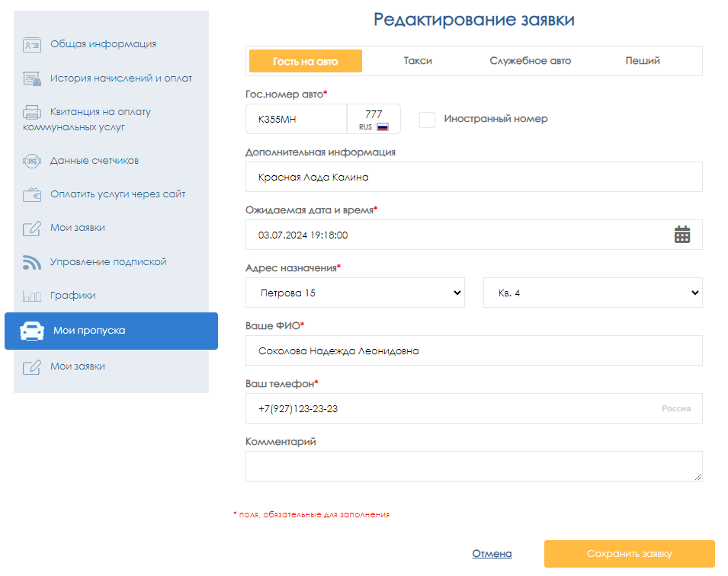
Task: Click the RSS icon for Управление подпиской
Action: point(32,262)
